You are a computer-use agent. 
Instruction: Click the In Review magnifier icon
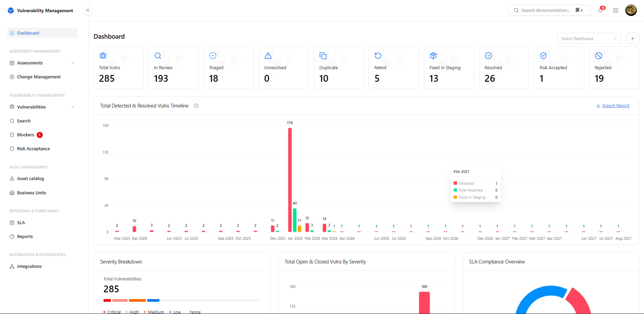click(x=158, y=56)
